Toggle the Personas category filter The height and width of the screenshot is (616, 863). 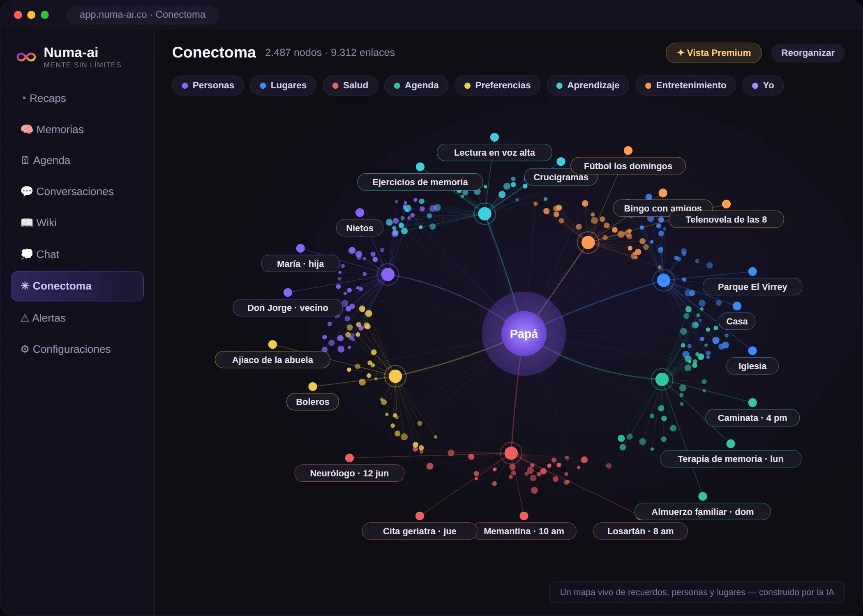208,85
